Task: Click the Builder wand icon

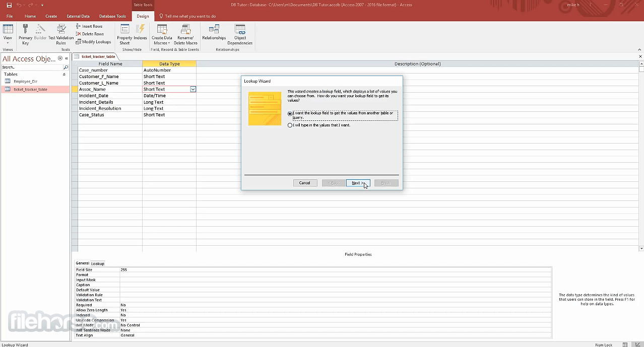Action: [x=40, y=32]
